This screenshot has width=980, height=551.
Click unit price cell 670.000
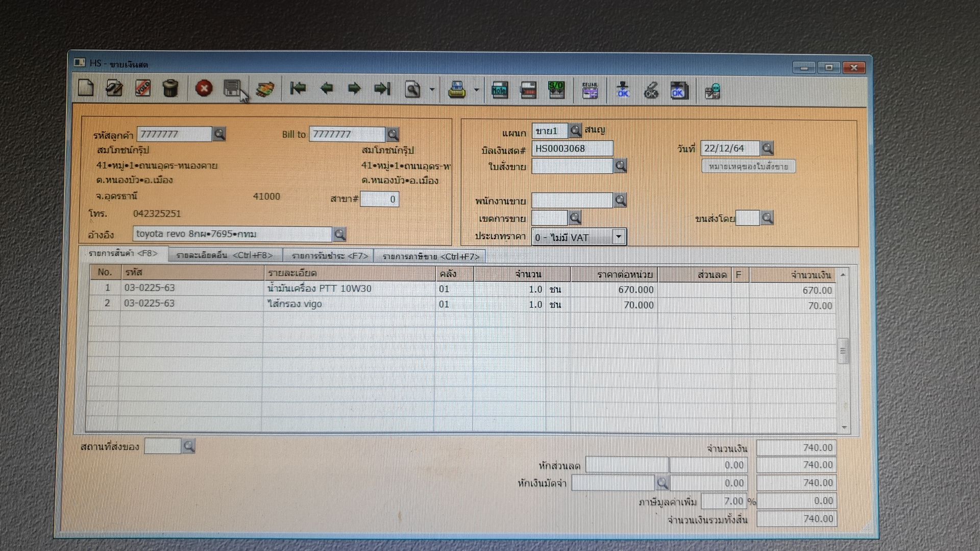(614, 289)
